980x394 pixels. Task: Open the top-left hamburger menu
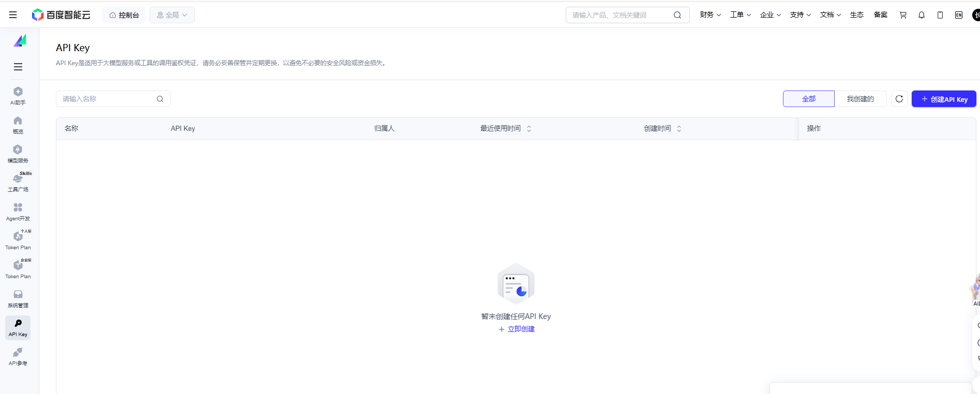13,15
